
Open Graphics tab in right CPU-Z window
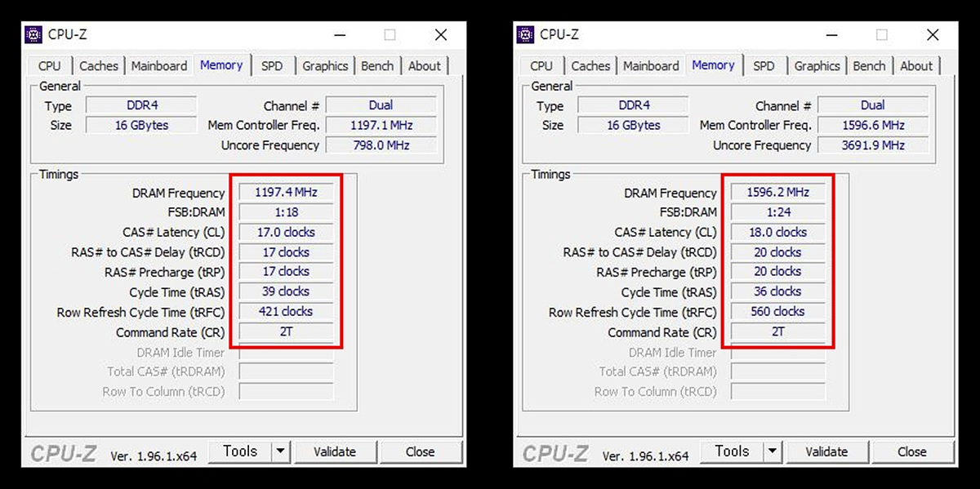point(817,66)
